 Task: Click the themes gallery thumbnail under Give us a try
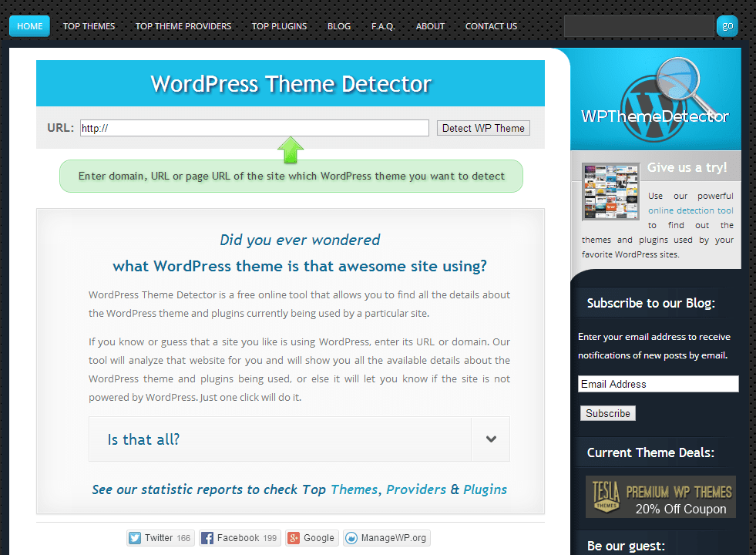[x=610, y=191]
